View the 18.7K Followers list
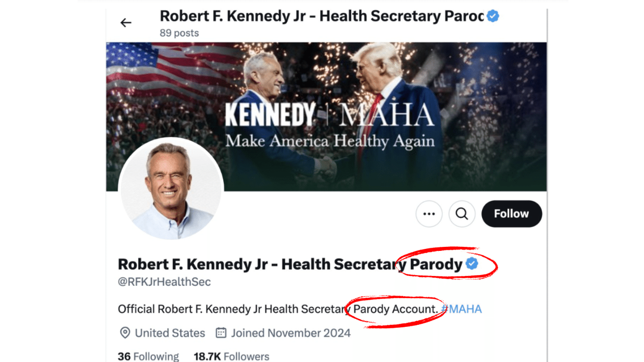The width and height of the screenshot is (644, 362). coord(232,356)
